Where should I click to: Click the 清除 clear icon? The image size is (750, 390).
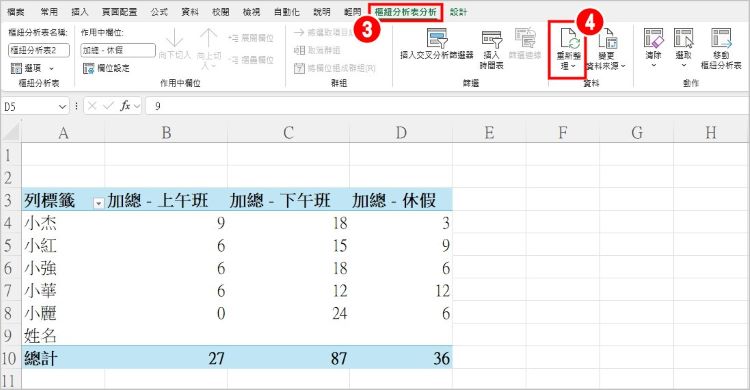click(653, 38)
